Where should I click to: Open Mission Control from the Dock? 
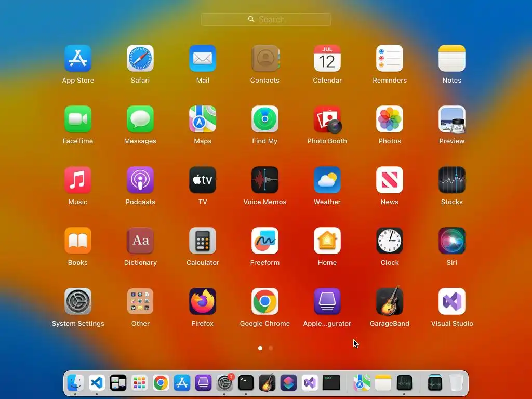tap(118, 383)
